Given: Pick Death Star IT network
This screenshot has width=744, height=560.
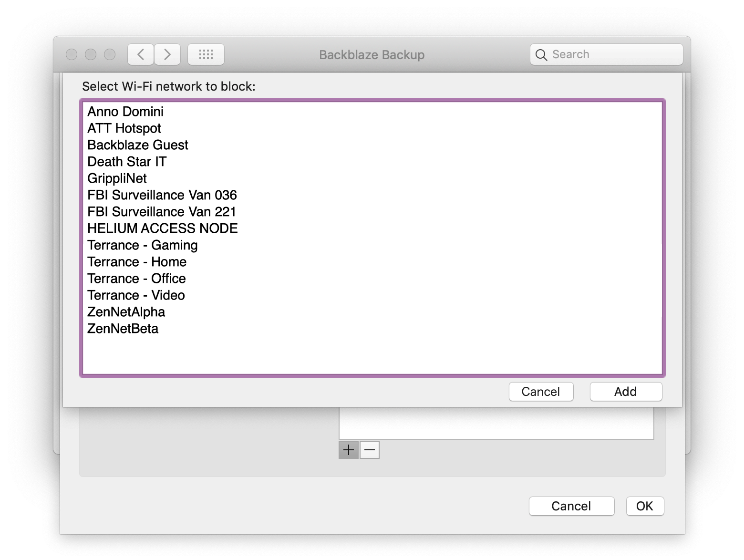Looking at the screenshot, I should [x=372, y=162].
